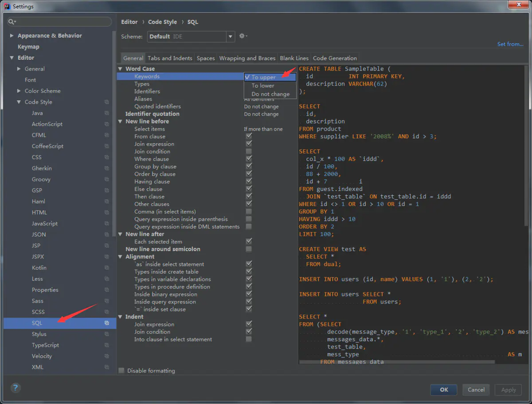Toggle the From clause checkbox
Screen dimensions: 532x404
(x=249, y=136)
